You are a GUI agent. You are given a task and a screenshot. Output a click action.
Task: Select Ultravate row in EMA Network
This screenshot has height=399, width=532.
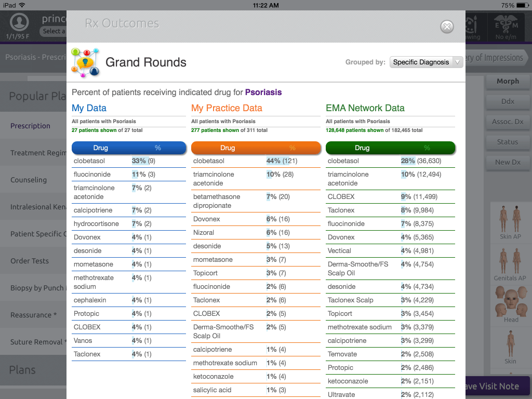coord(390,395)
